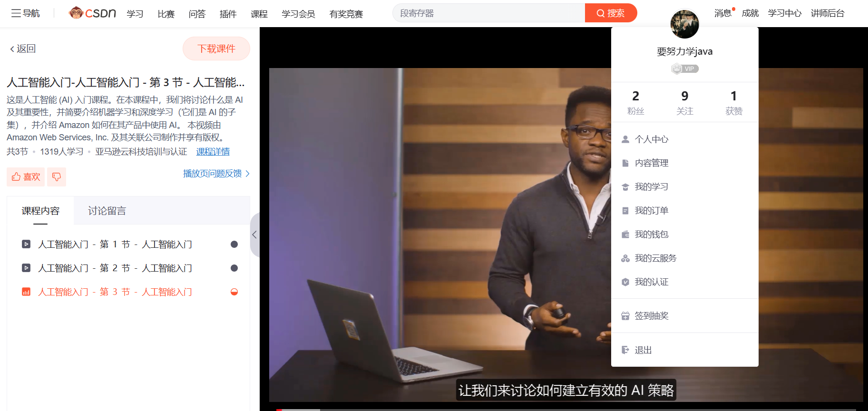Click the half-progress status icon for 第 3 节
The width and height of the screenshot is (868, 411).
coord(234,292)
